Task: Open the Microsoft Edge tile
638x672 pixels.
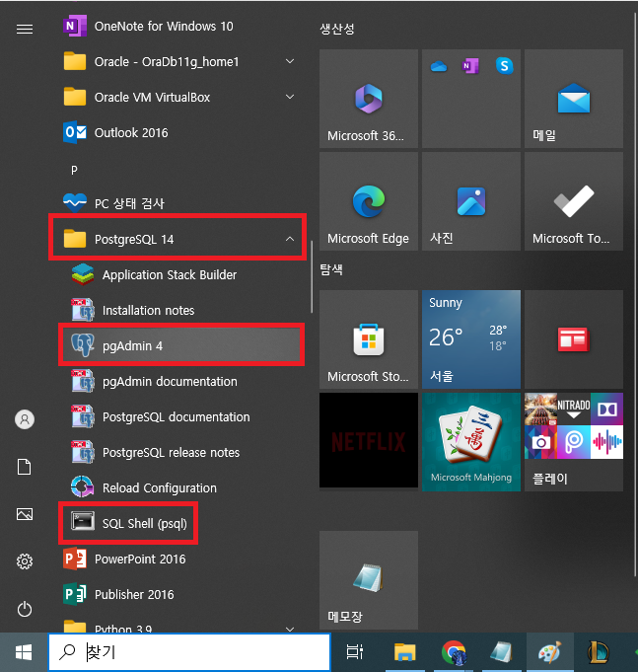Action: (x=369, y=201)
